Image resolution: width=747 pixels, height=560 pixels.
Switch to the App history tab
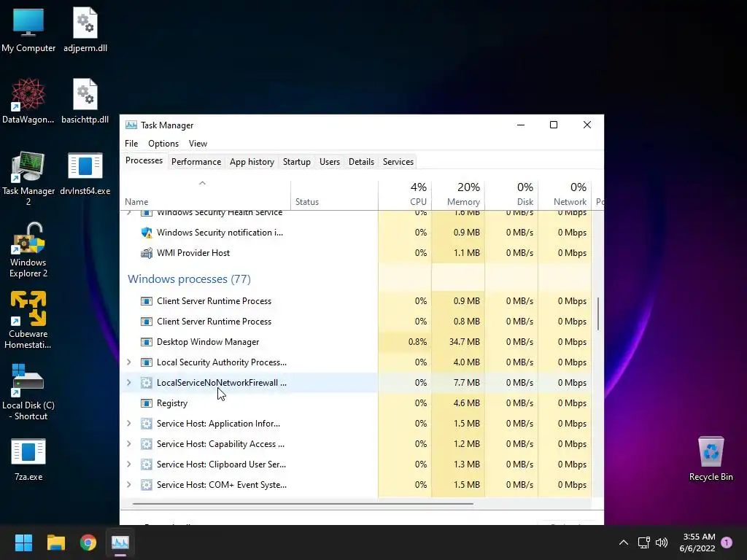pos(252,161)
